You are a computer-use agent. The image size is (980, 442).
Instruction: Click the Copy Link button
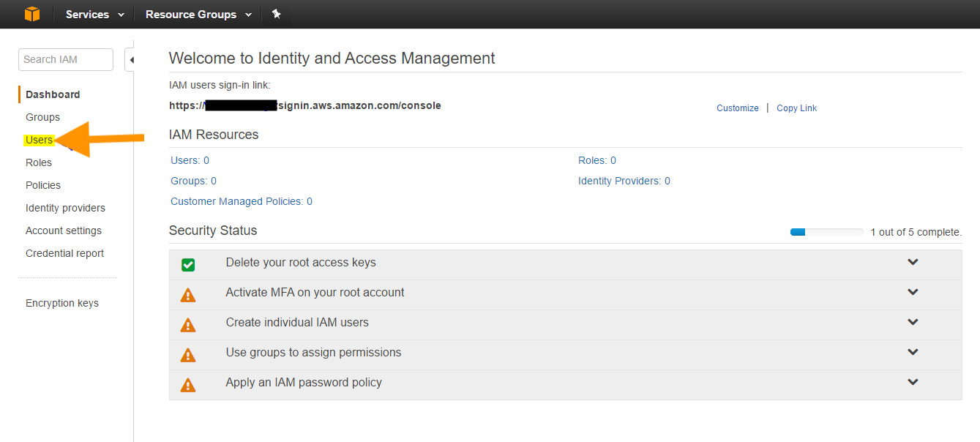tap(796, 108)
